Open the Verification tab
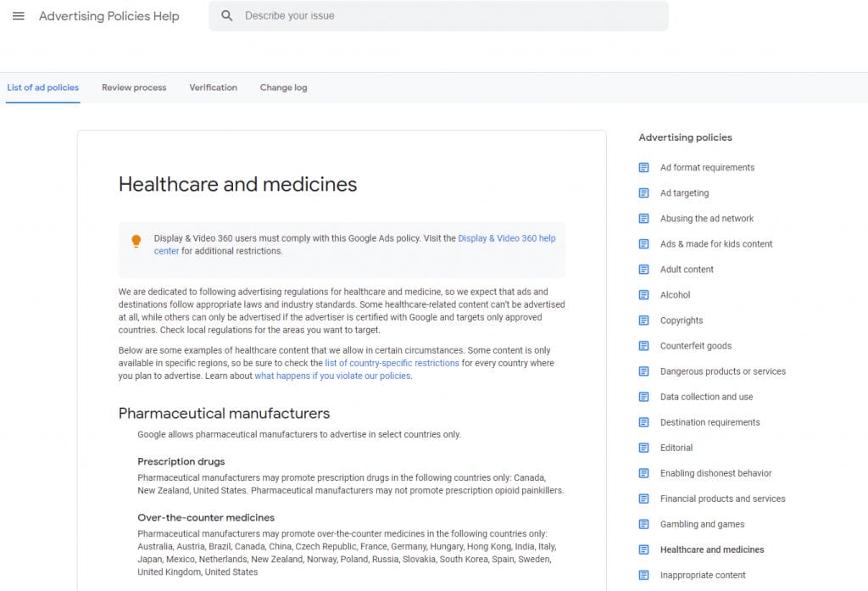The image size is (868, 591). tap(213, 87)
